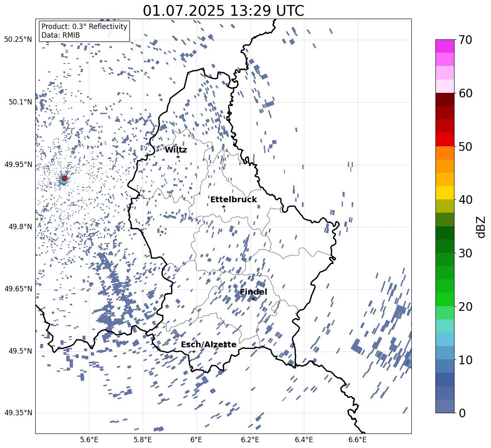This screenshot has width=491, height=448.
Task: Click the 70 tick label on colorbar
Action: pos(465,40)
